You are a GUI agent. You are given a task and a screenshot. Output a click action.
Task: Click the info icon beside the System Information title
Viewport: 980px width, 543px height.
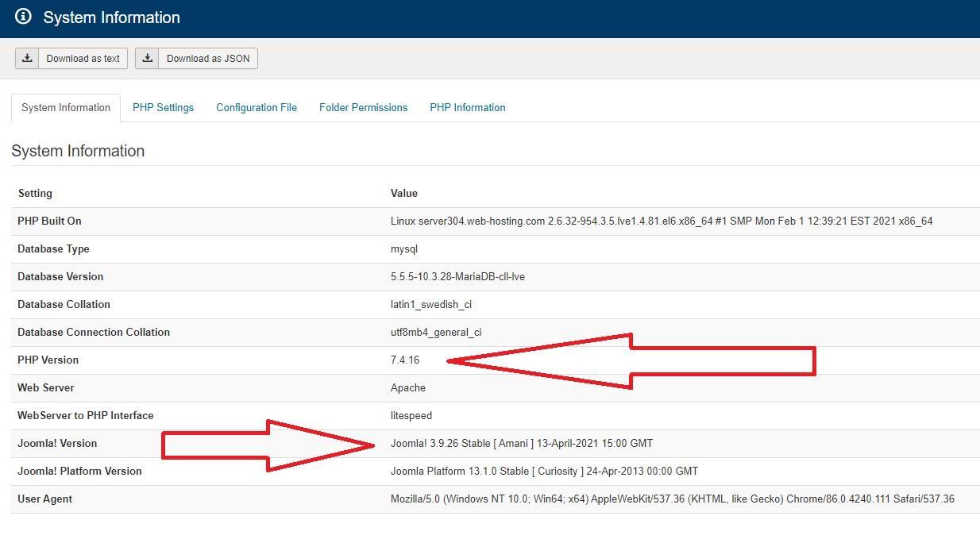tap(23, 17)
